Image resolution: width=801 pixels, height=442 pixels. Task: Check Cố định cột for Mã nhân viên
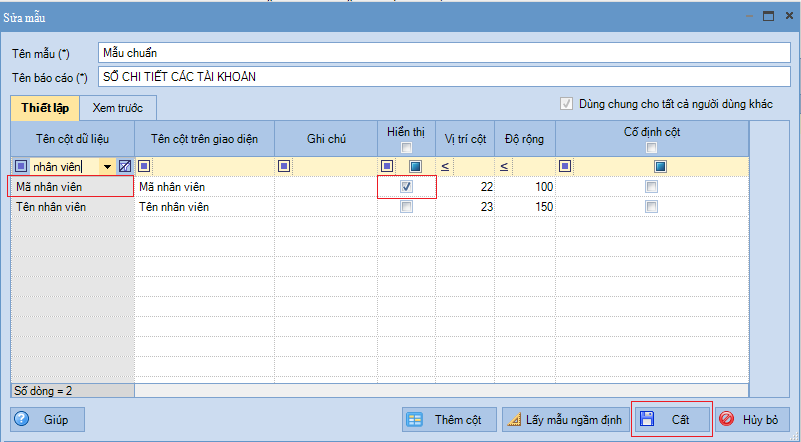651,187
